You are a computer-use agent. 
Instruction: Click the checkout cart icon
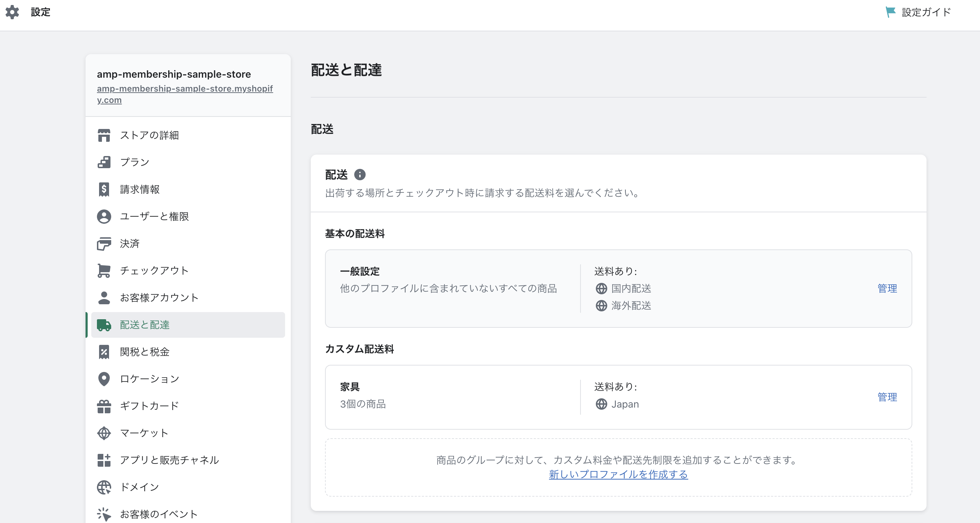(x=104, y=270)
